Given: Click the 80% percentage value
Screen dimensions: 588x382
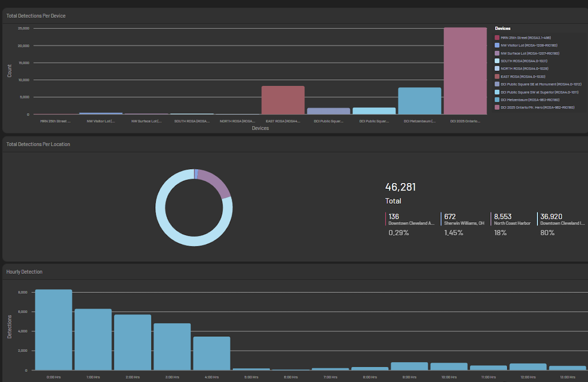Looking at the screenshot, I should click(x=547, y=233).
